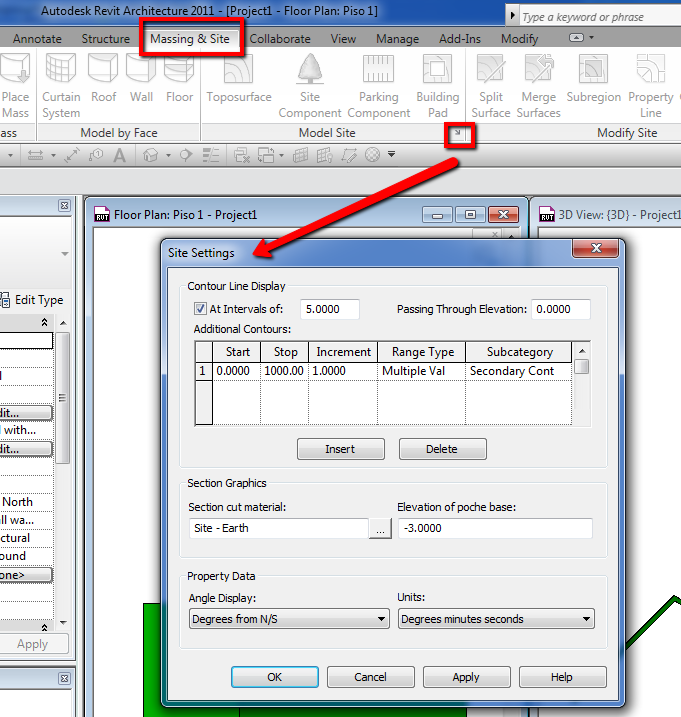The width and height of the screenshot is (681, 717).
Task: Select the Add-Ins ribbon tab
Action: point(460,39)
